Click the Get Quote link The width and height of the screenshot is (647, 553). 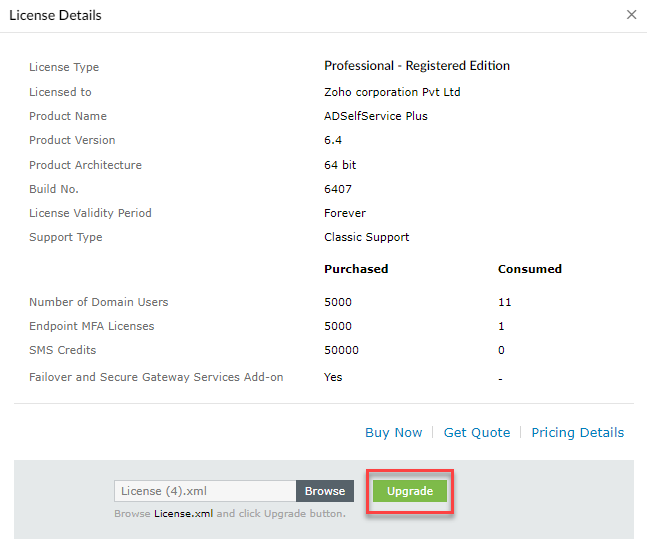(477, 433)
